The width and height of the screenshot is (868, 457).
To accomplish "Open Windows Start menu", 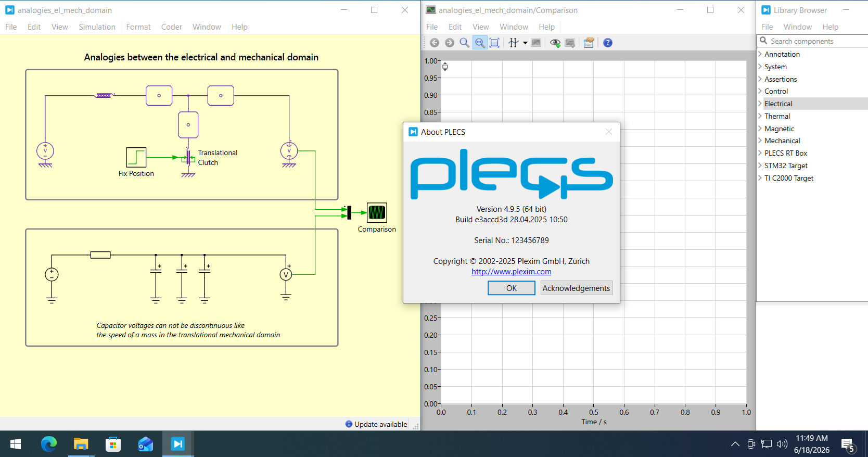I will [x=16, y=444].
